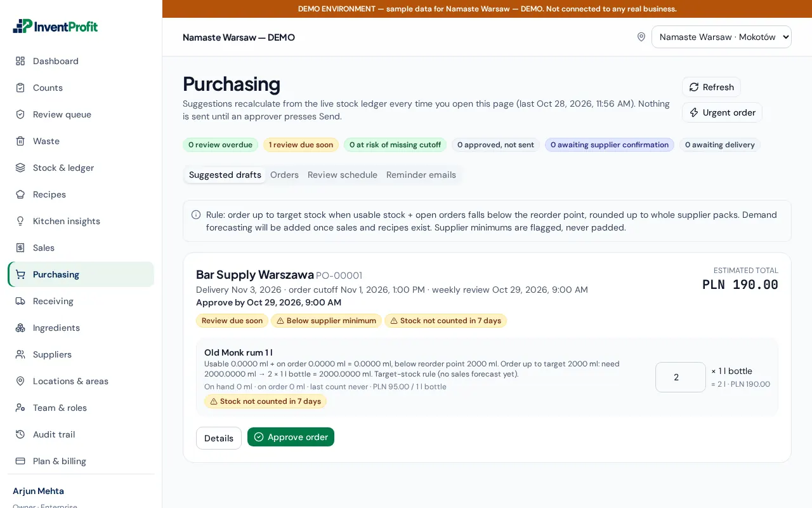This screenshot has height=508, width=812.
Task: Click the Locations & areas pin icon
Action: (20, 381)
